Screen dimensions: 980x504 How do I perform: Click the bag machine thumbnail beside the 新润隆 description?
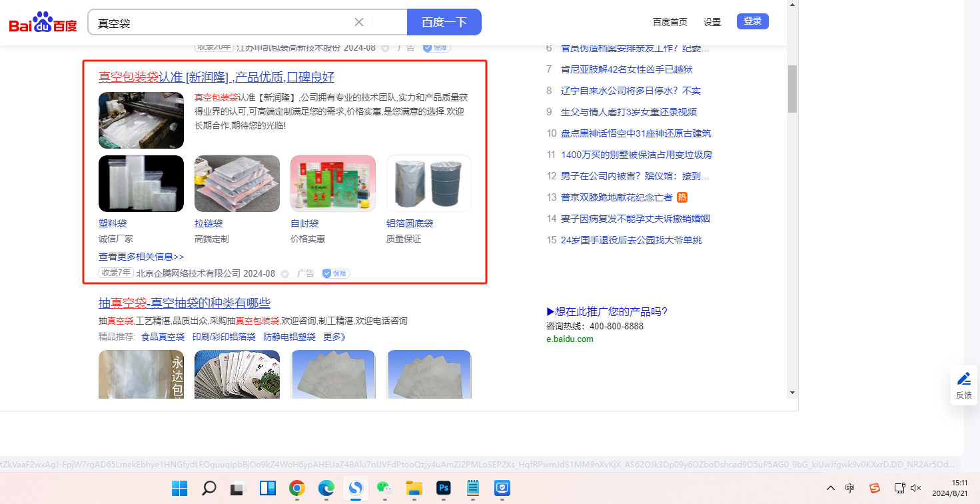coord(141,120)
